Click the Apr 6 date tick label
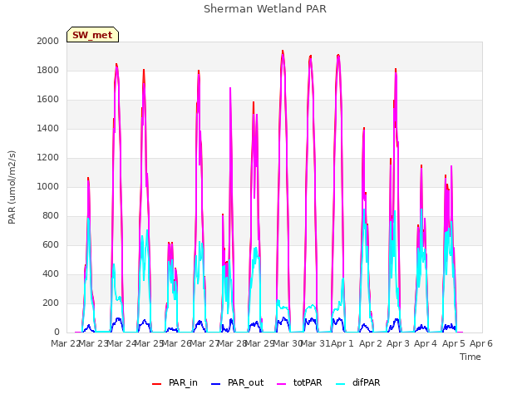This screenshot has height=399, width=532. click(x=481, y=343)
